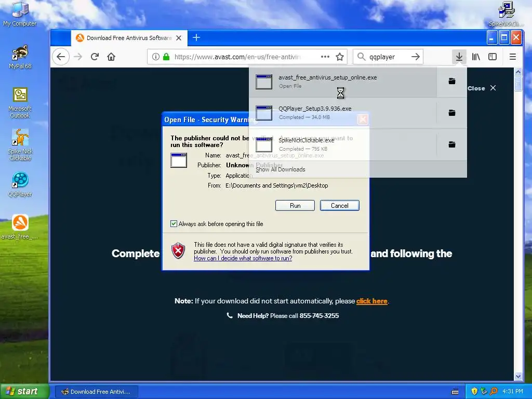This screenshot has width=532, height=399.
Task: Show avast_free_antivirus_setup_online.exe in its folder
Action: coord(452,81)
